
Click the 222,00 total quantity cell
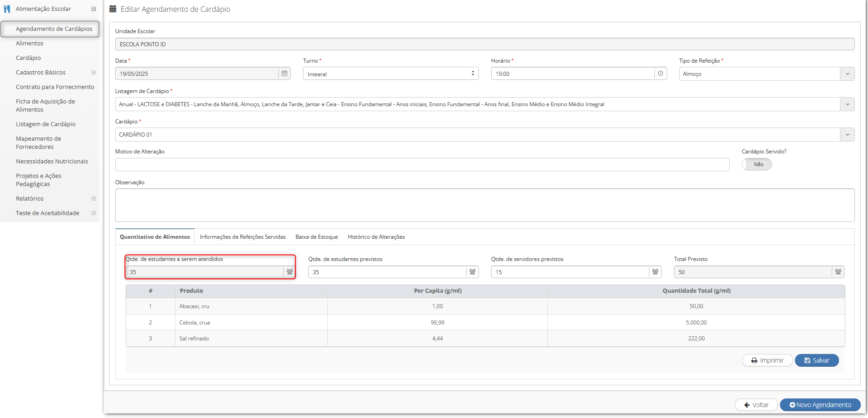click(x=696, y=339)
